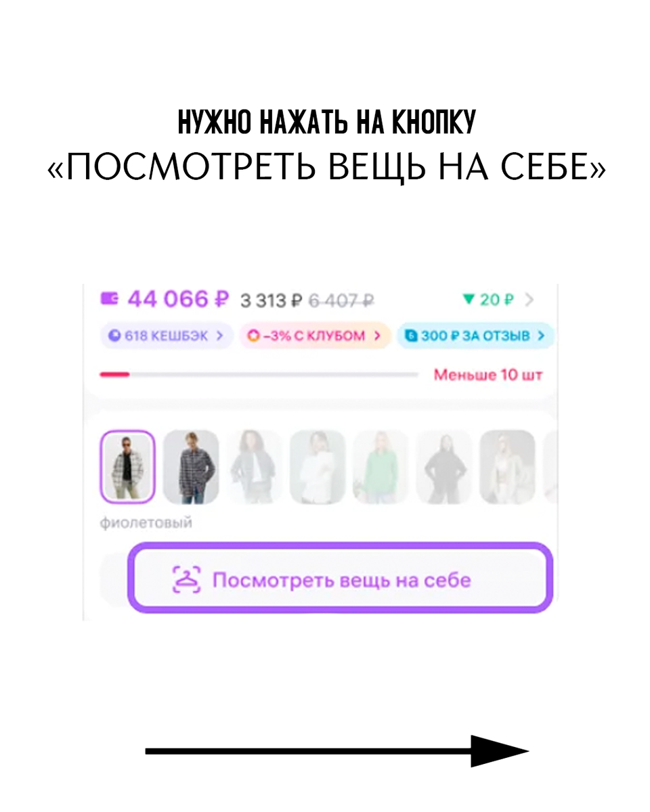Pick the white shirt color variant thumbnail
650x812 pixels.
tap(318, 468)
